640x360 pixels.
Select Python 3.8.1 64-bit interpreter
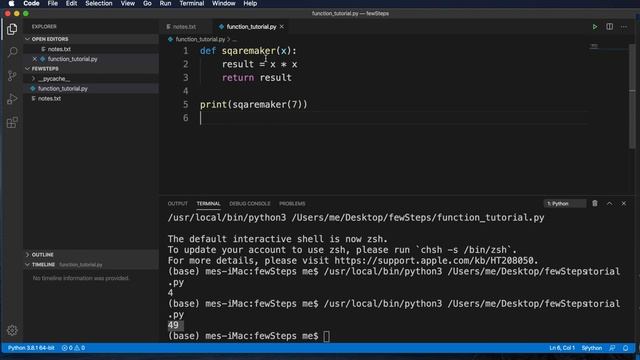coord(31,348)
